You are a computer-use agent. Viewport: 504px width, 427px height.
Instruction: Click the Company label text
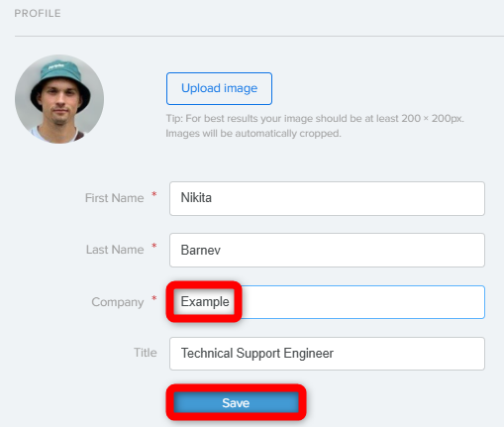click(x=118, y=302)
